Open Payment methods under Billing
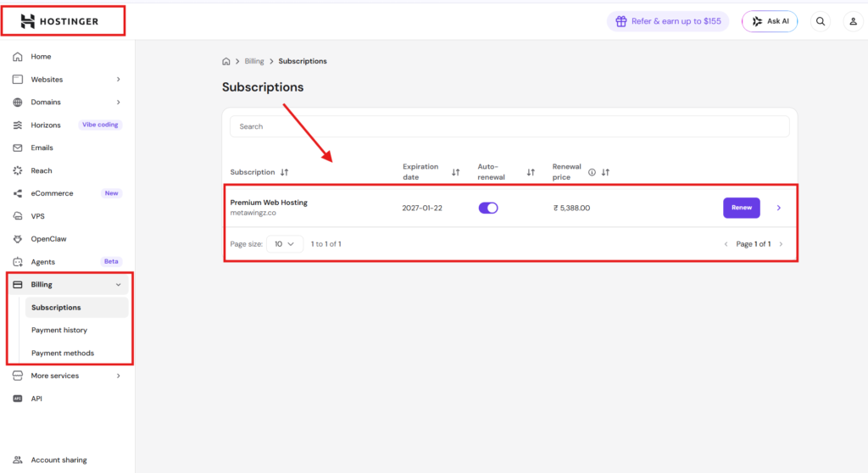The height and width of the screenshot is (473, 868). (x=63, y=353)
